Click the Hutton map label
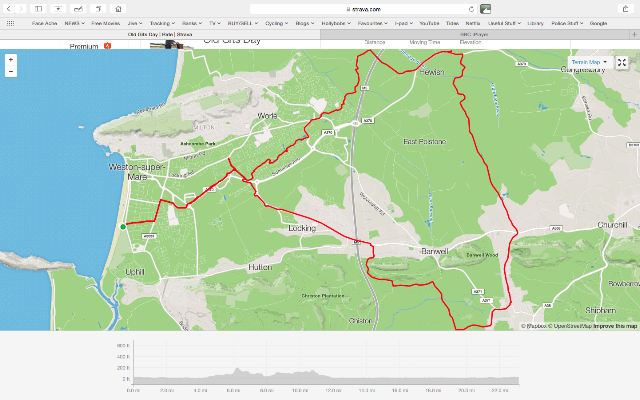Viewport: 640px width, 400px height. click(260, 267)
